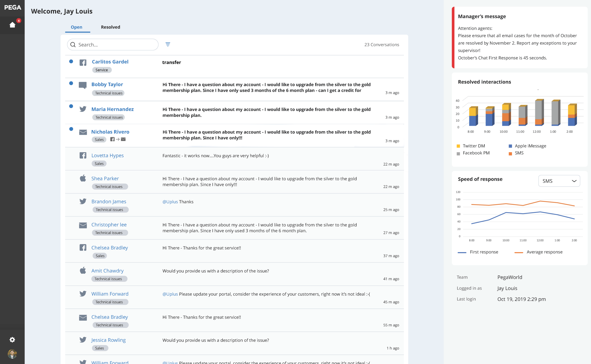Image resolution: width=591 pixels, height=364 pixels.
Task: Click Christopher lee's email envelope icon
Action: coord(83,225)
